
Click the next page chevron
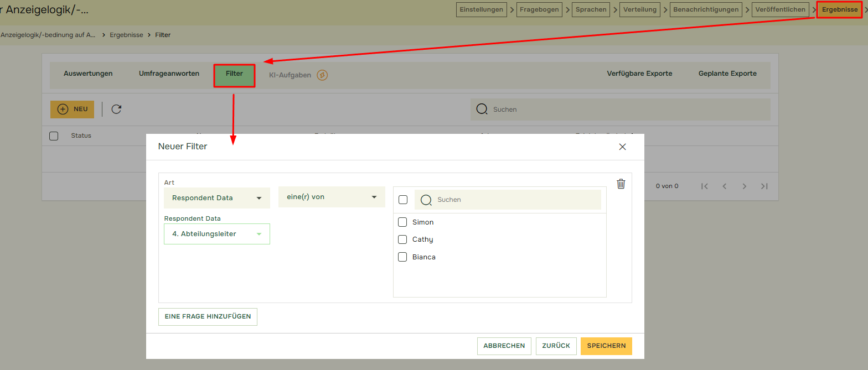pos(745,186)
